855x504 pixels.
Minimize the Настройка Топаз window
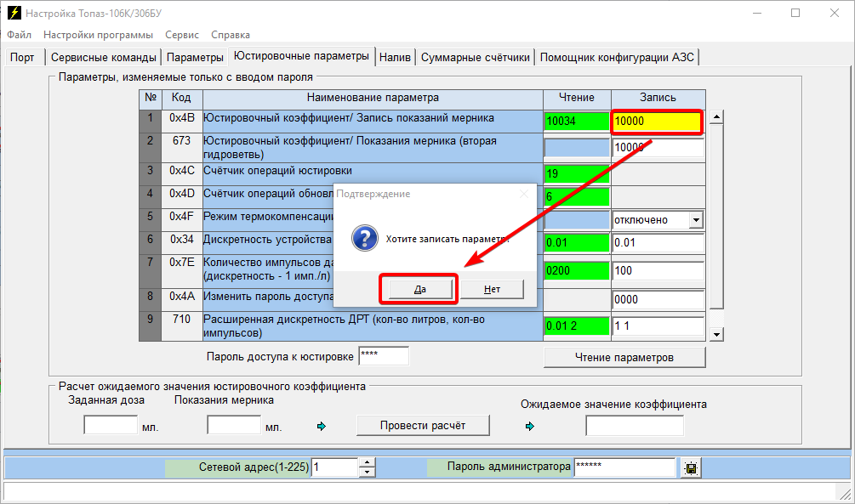tap(757, 13)
